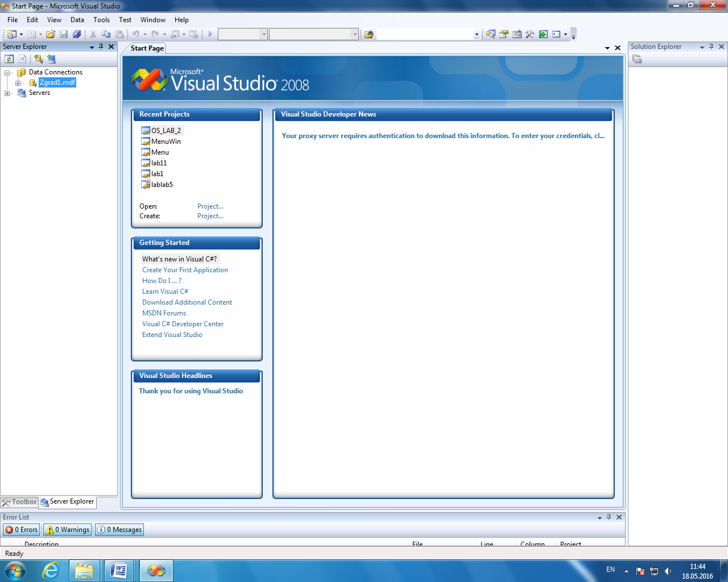Switch to the Toolbox tab
Image resolution: width=728 pixels, height=582 pixels.
[19, 502]
